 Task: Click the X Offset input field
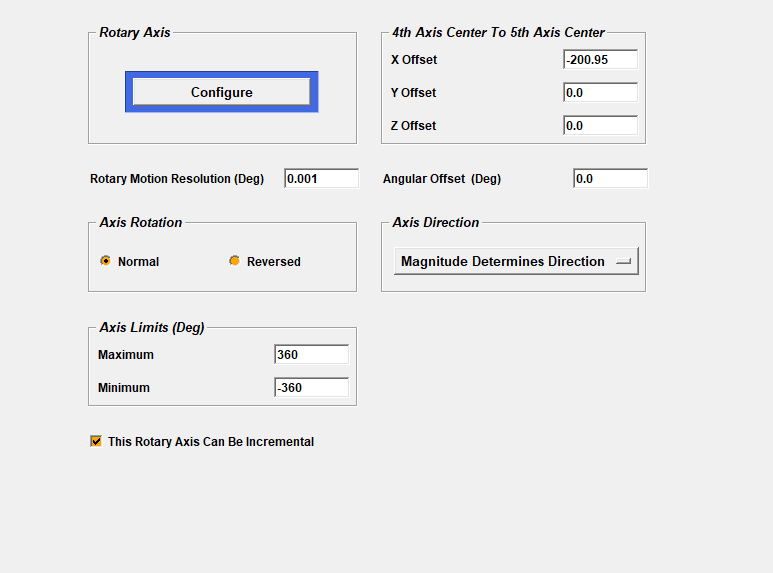pos(600,60)
